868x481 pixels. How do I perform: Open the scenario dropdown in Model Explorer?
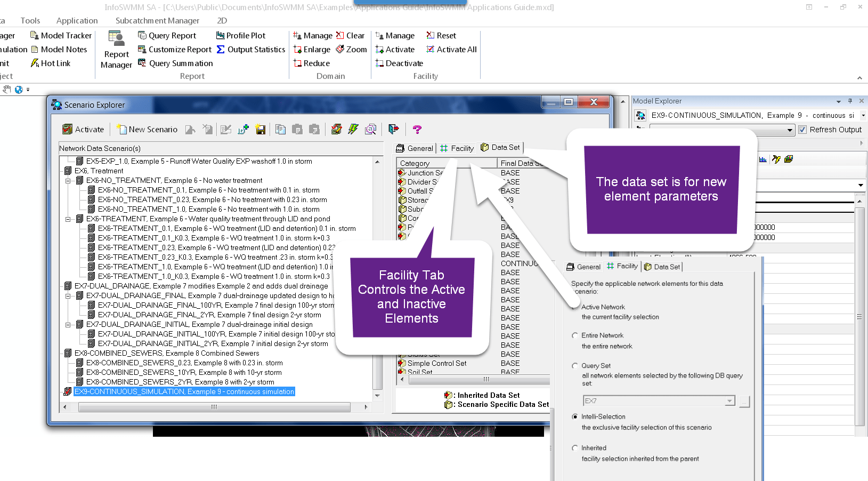(x=863, y=115)
